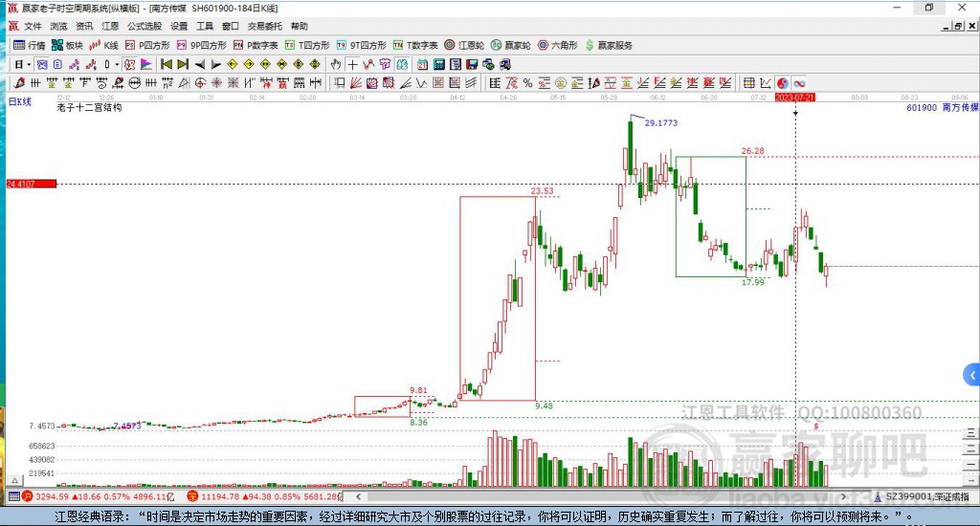Open the 9P四方形 tool
This screenshot has height=526, width=980.
tap(201, 45)
